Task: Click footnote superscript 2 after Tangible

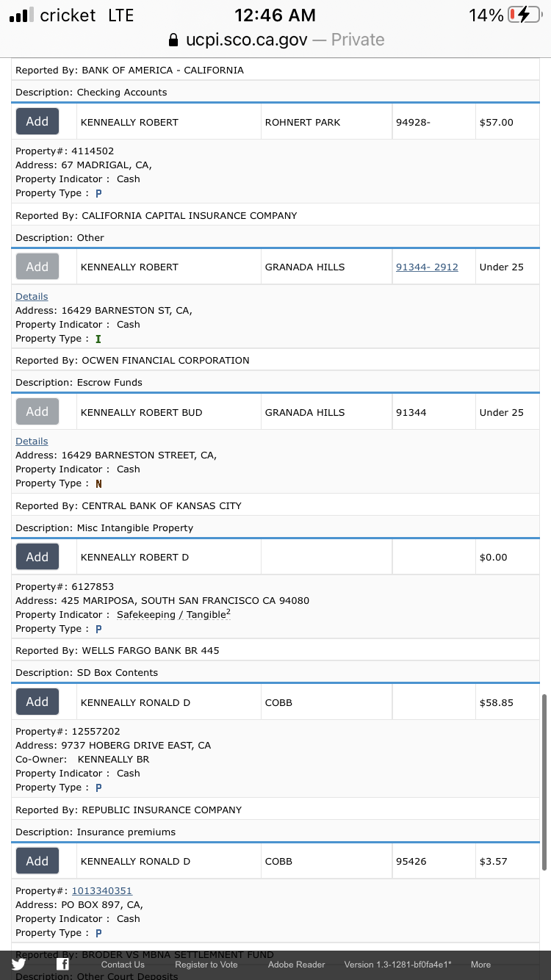Action: pyautogui.click(x=228, y=611)
